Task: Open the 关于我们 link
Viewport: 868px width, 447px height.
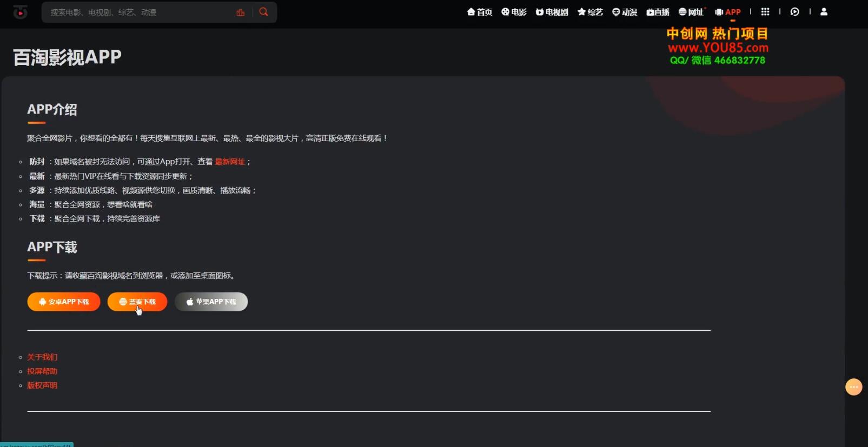Action: (42, 357)
